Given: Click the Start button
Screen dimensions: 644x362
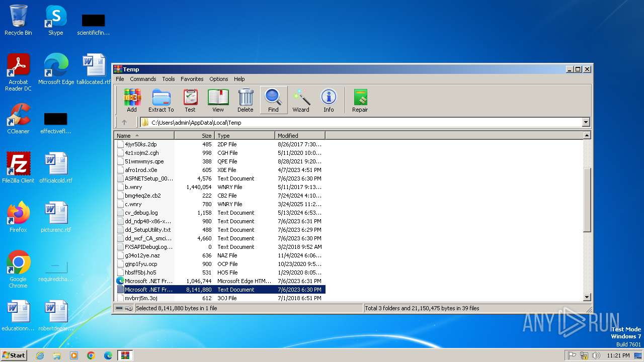Looking at the screenshot, I should click(14, 355).
